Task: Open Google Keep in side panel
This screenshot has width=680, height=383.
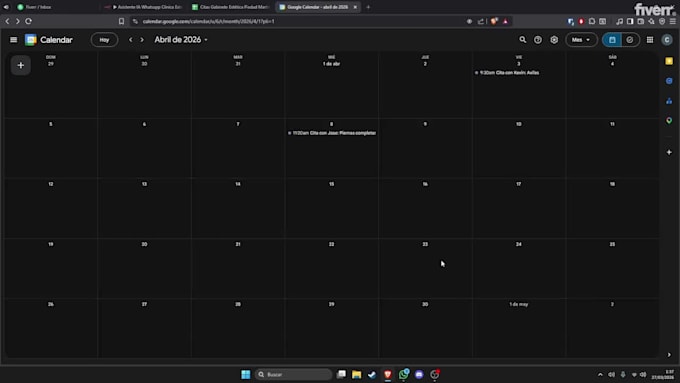Action: [669, 61]
